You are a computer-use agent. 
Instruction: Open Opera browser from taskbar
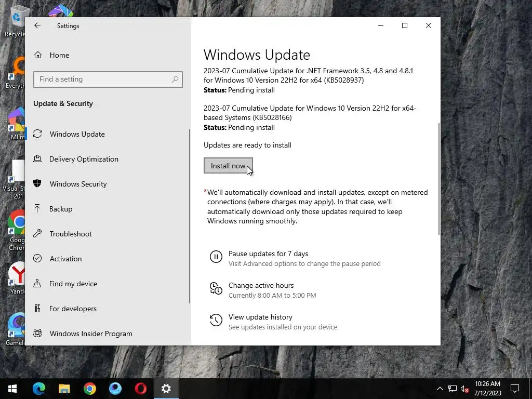[x=140, y=389]
